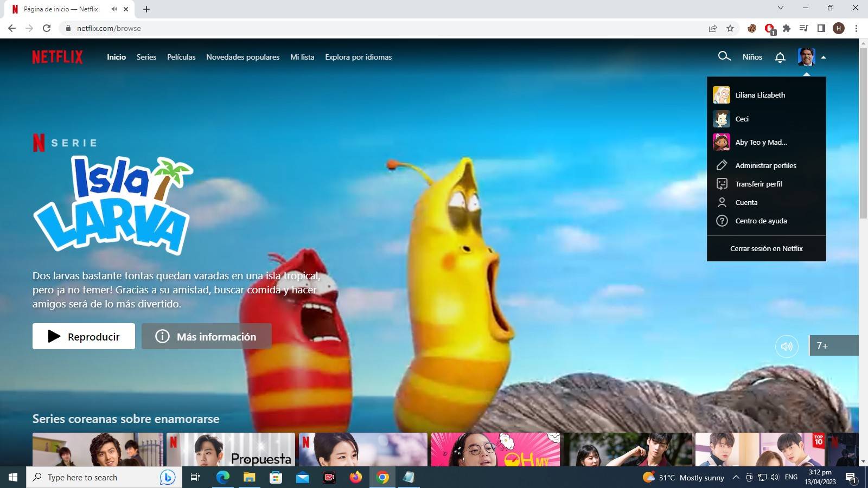Open the Centro de ayuda help item
The width and height of the screenshot is (868, 488).
click(x=761, y=221)
